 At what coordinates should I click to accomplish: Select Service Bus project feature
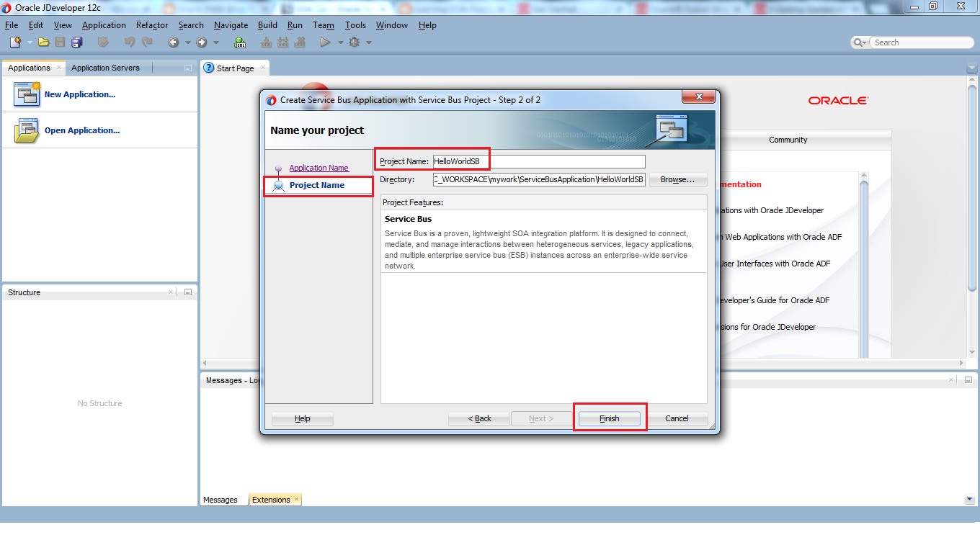pos(543,242)
